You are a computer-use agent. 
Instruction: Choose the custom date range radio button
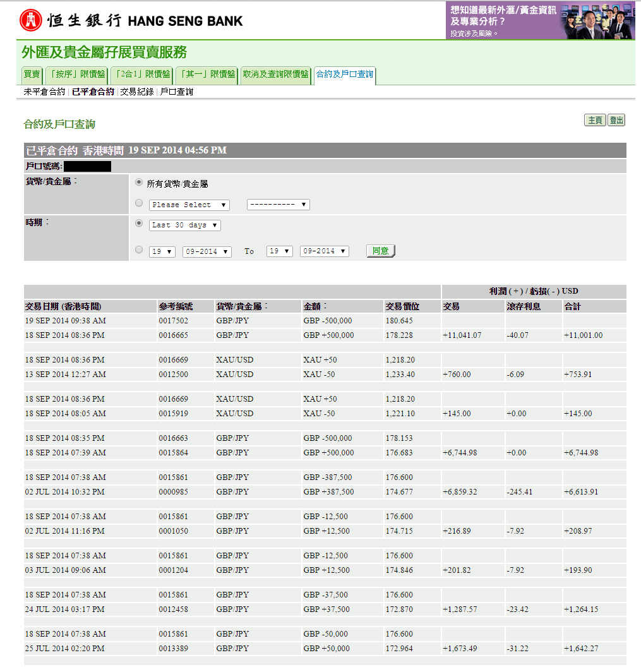139,250
